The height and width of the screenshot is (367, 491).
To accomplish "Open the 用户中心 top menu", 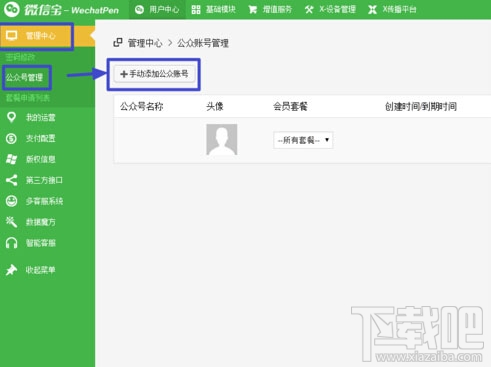I will coord(157,9).
